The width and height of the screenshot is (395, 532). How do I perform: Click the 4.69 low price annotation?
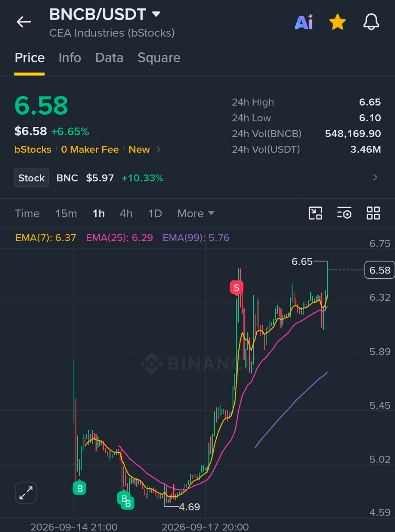click(x=189, y=507)
